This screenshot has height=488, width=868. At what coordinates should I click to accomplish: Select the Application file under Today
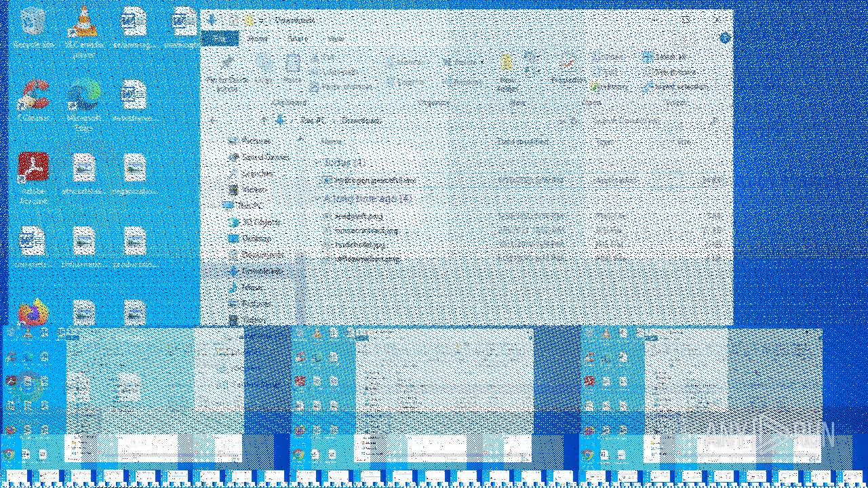tap(522, 180)
